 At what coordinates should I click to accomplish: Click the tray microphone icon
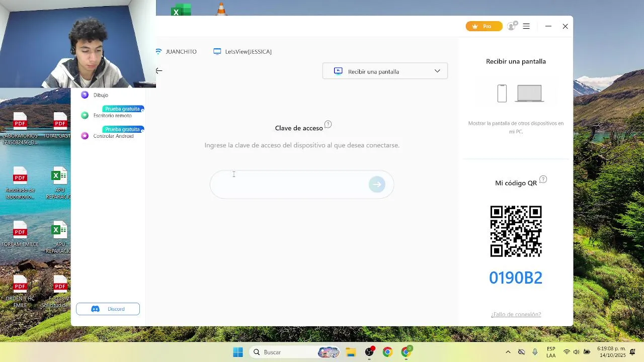point(535,352)
